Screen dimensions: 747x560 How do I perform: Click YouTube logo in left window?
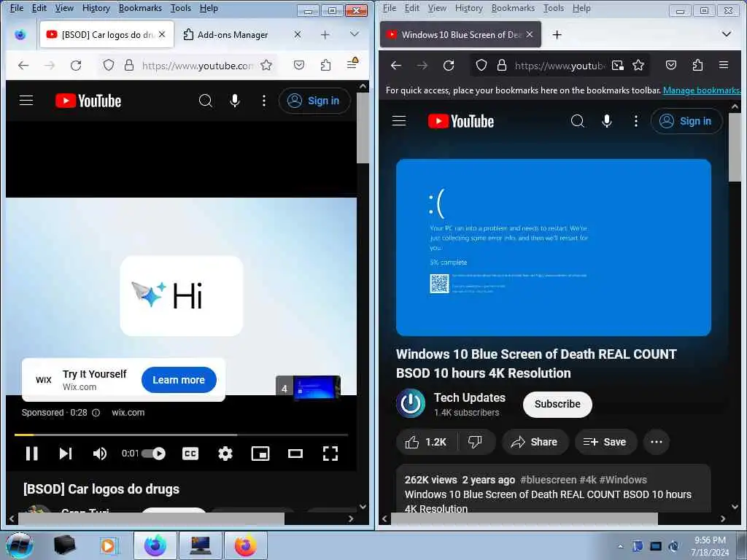pyautogui.click(x=88, y=101)
